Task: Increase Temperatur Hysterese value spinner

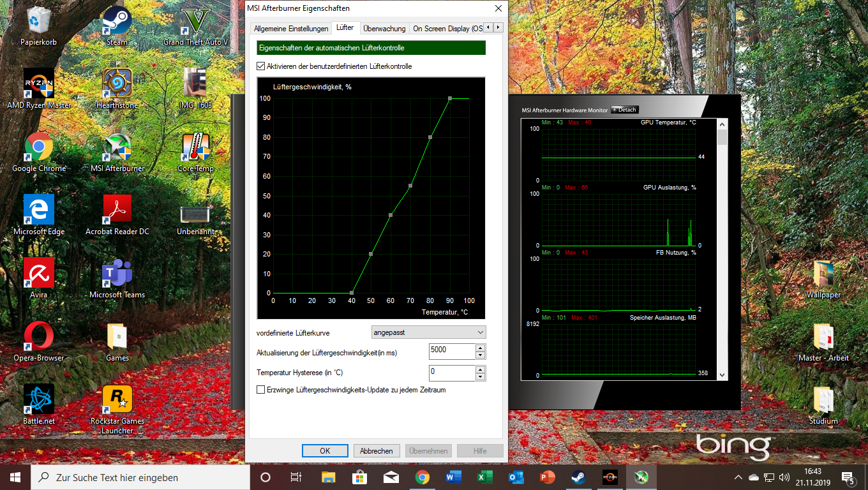Action: 480,369
